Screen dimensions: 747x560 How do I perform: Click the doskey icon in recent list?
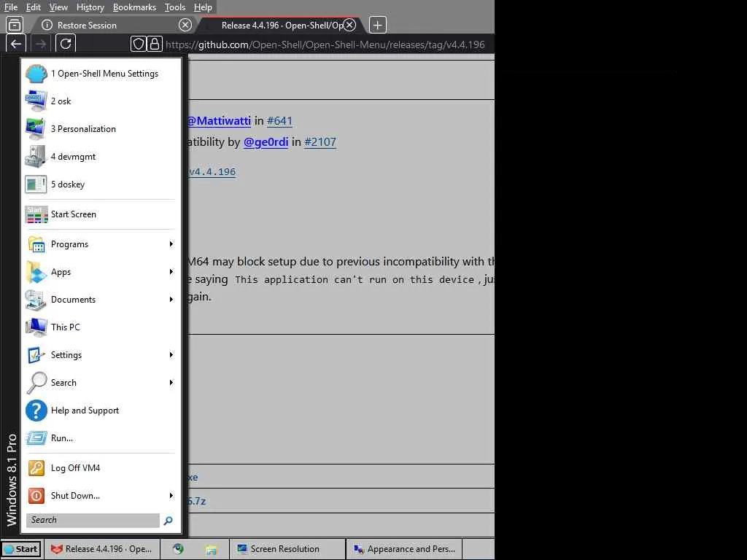(36, 184)
